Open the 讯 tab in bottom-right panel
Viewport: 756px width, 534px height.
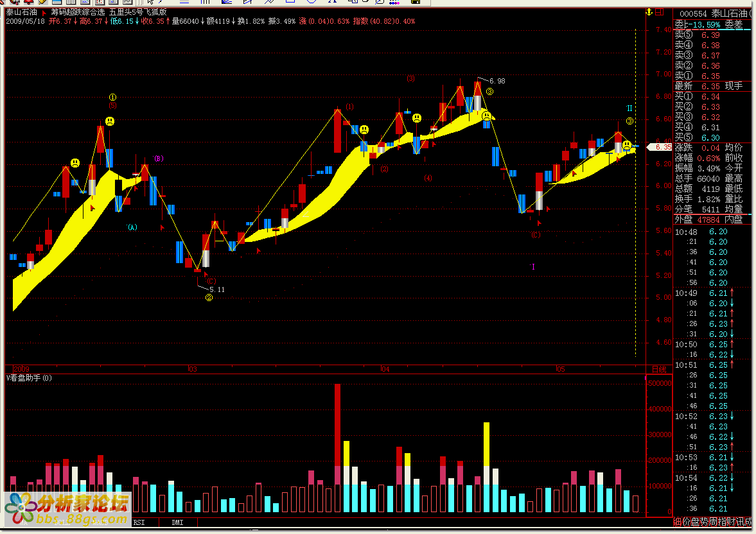pos(739,522)
